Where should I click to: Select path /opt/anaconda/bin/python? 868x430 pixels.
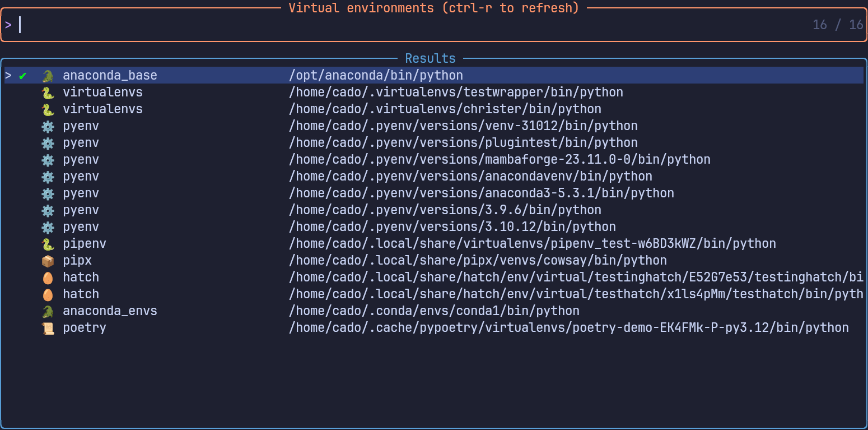pyautogui.click(x=376, y=76)
